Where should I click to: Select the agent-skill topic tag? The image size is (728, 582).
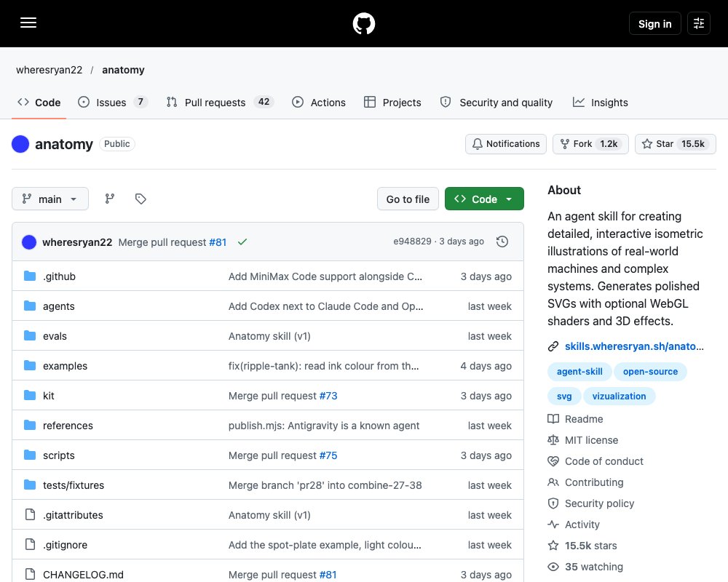[579, 371]
